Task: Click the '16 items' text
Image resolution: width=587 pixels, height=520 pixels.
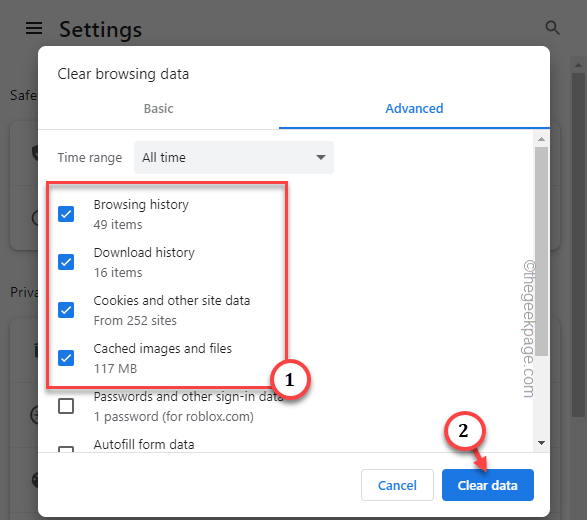Action: [118, 273]
